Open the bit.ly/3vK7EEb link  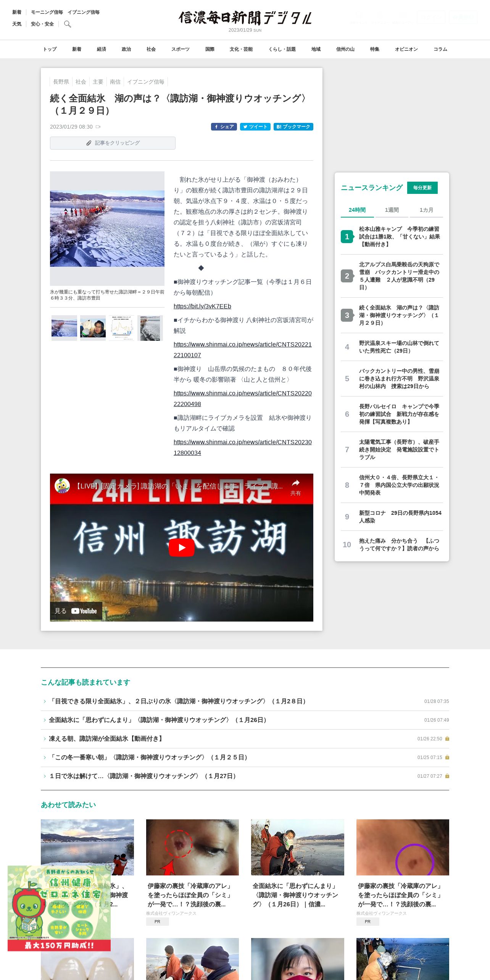[202, 306]
